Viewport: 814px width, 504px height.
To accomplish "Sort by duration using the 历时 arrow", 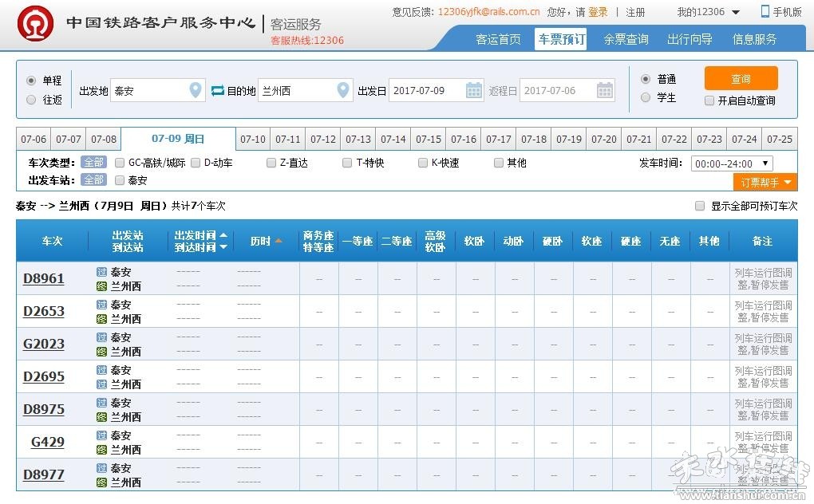I will [279, 241].
